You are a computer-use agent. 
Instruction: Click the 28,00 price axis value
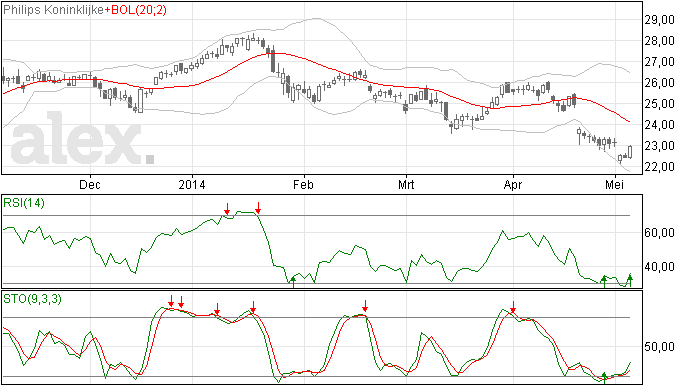coord(659,41)
